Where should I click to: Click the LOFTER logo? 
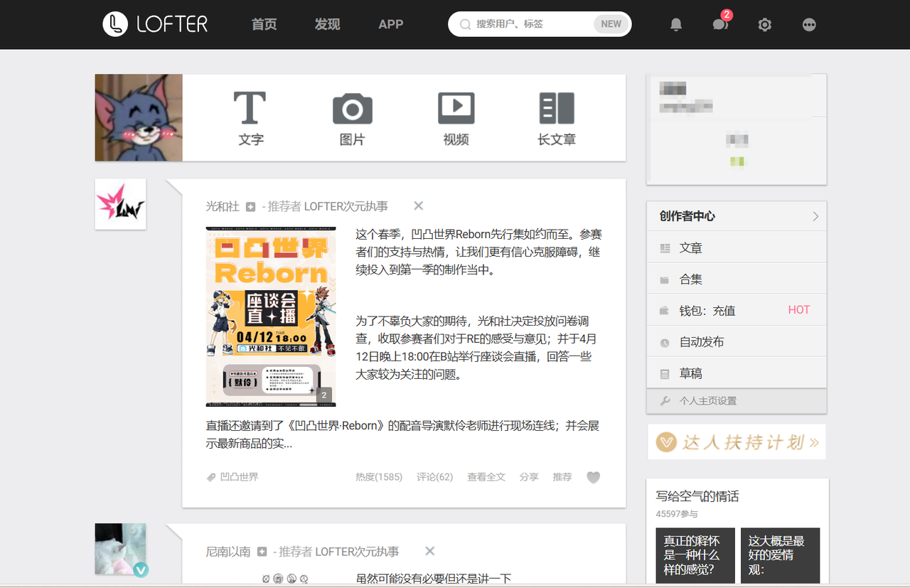pyautogui.click(x=155, y=24)
